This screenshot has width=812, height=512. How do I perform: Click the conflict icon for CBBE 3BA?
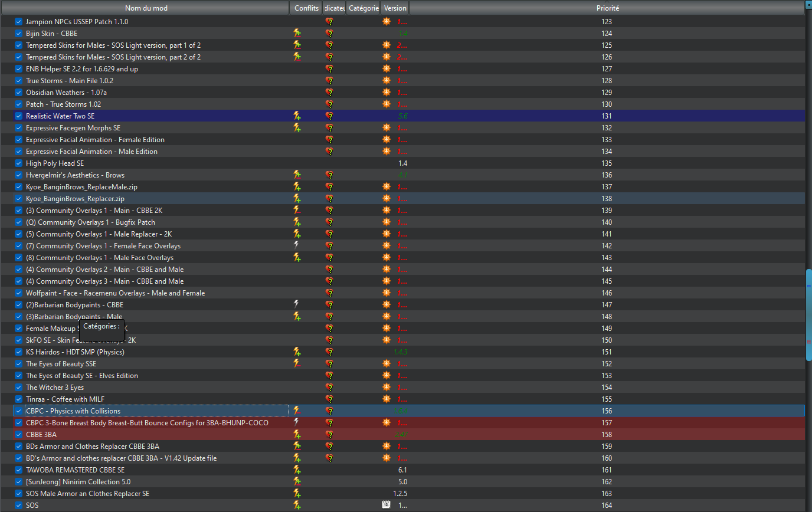coord(297,435)
